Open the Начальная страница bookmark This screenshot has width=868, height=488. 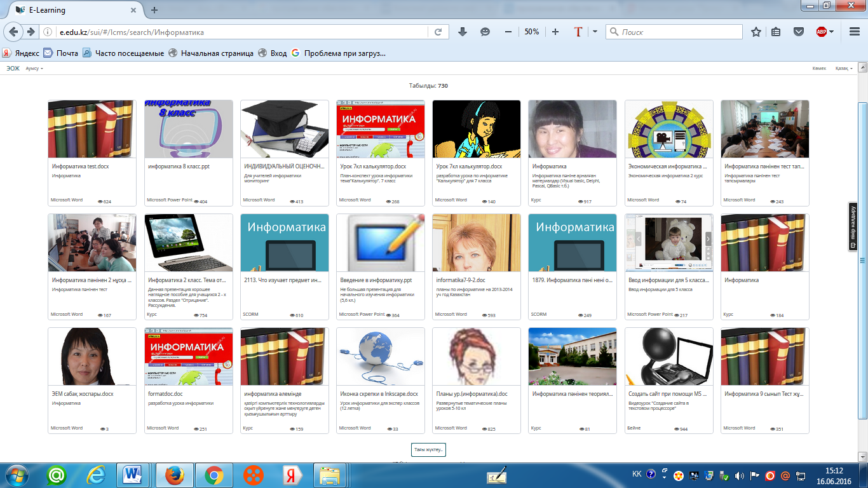(211, 53)
